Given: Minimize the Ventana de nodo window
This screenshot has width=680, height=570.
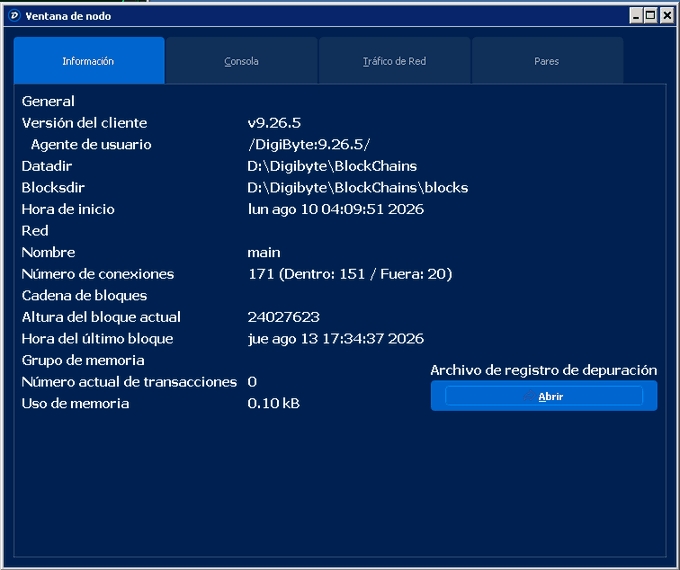Looking at the screenshot, I should (636, 16).
